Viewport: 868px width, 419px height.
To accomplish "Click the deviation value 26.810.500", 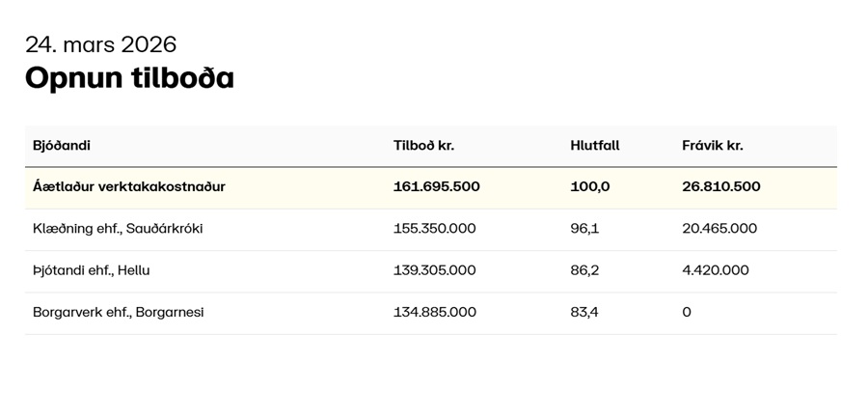I will coord(720,186).
